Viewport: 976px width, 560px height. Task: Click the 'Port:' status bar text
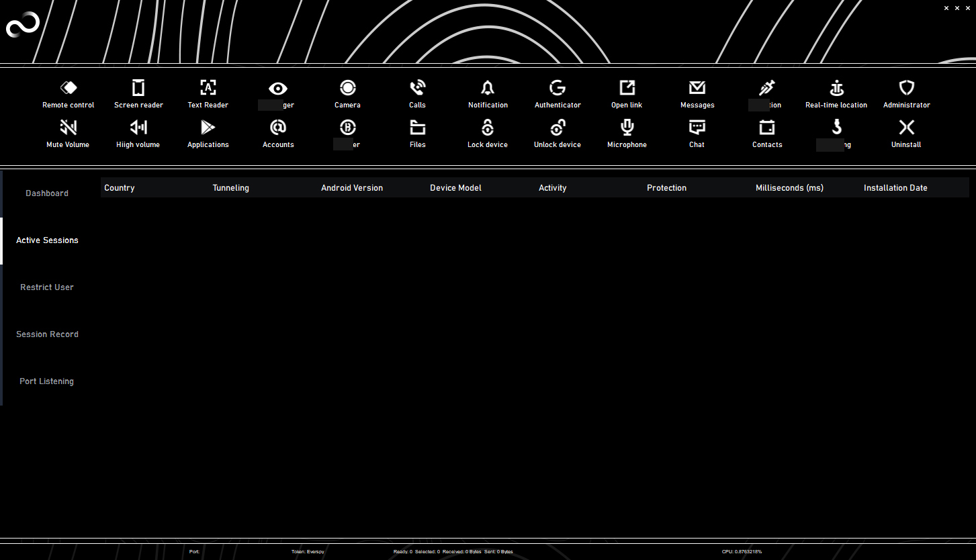point(195,552)
